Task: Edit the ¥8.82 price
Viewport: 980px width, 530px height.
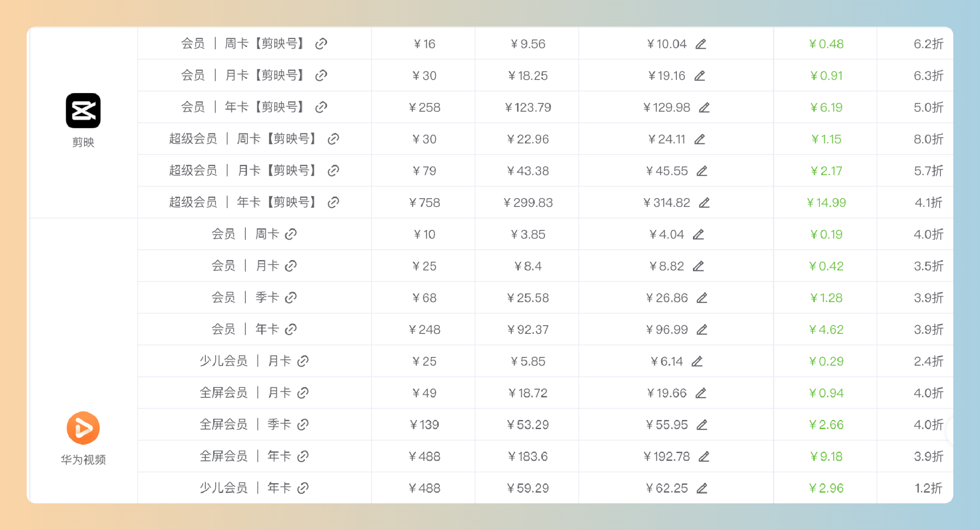Action: point(698,266)
